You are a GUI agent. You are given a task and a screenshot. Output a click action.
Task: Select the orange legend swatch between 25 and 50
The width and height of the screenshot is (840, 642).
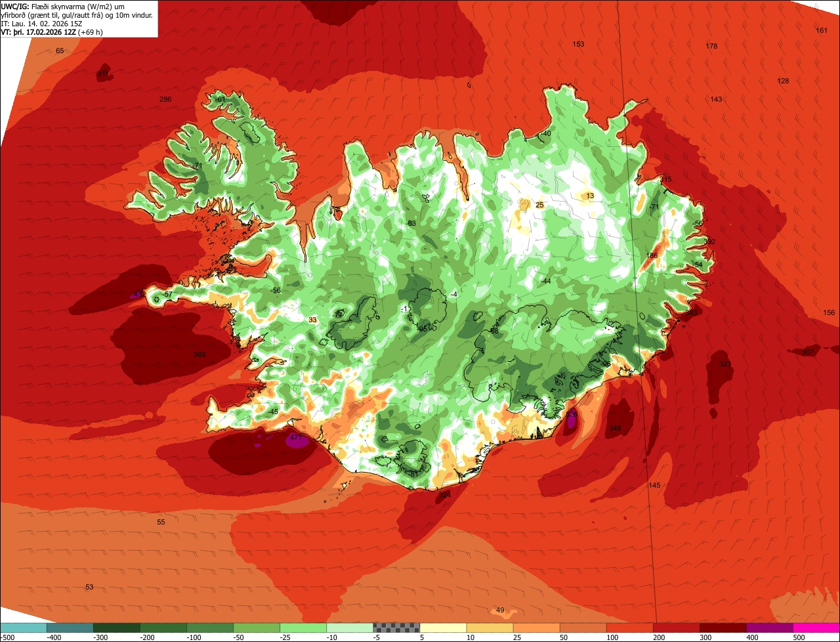536,627
